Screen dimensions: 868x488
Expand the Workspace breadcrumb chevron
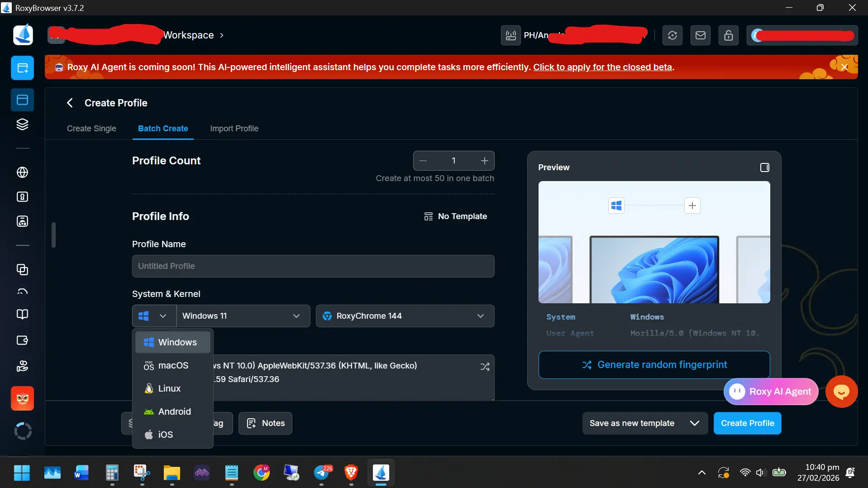tap(222, 35)
